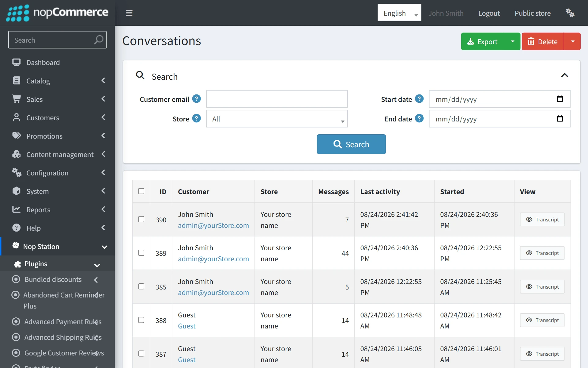This screenshot has height=368, width=588.
Task: Open Abandoned Cart Reminder Plus item
Action: 57,300
